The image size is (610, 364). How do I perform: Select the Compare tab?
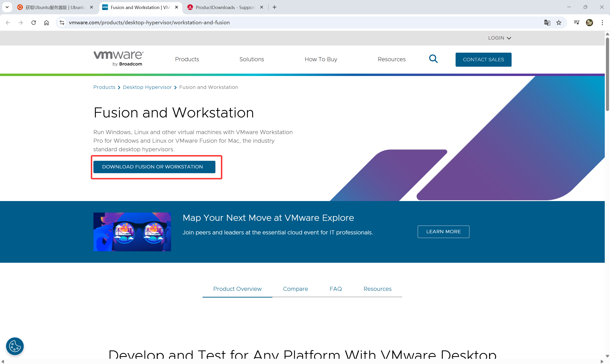[295, 289]
